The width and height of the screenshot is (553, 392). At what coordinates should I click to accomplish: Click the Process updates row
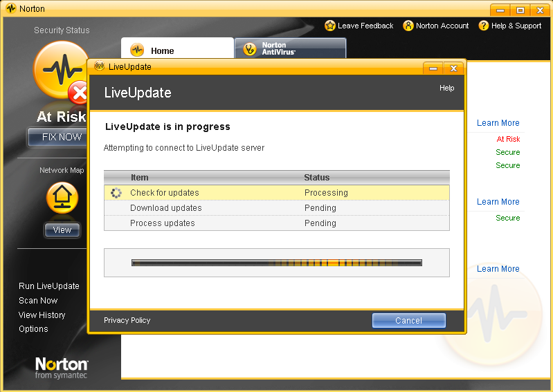click(x=277, y=223)
